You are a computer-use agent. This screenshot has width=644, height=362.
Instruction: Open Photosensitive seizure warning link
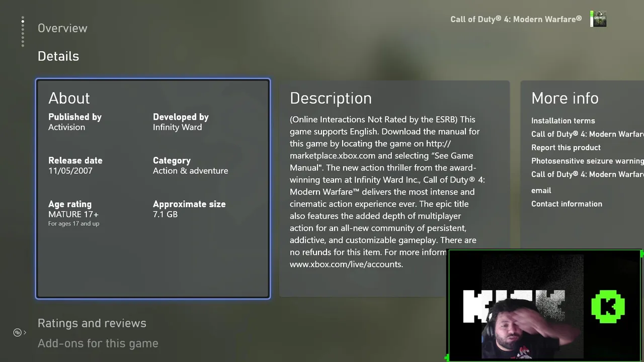pyautogui.click(x=588, y=161)
